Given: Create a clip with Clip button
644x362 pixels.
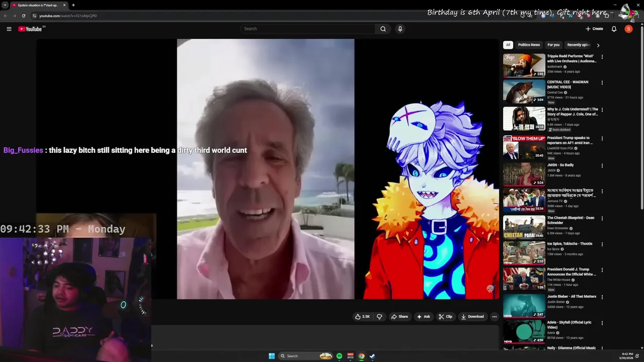Looking at the screenshot, I should [445, 317].
